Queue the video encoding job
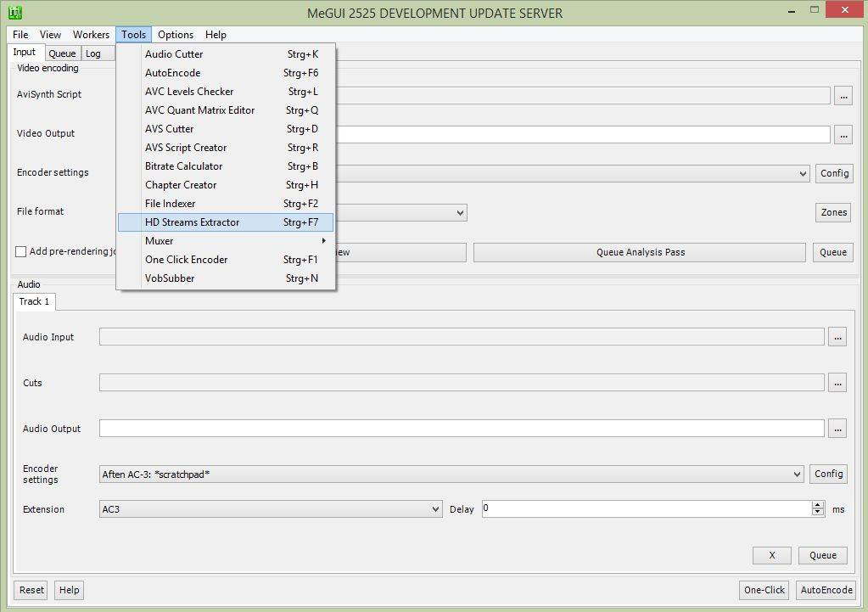Image resolution: width=868 pixels, height=612 pixels. (832, 253)
